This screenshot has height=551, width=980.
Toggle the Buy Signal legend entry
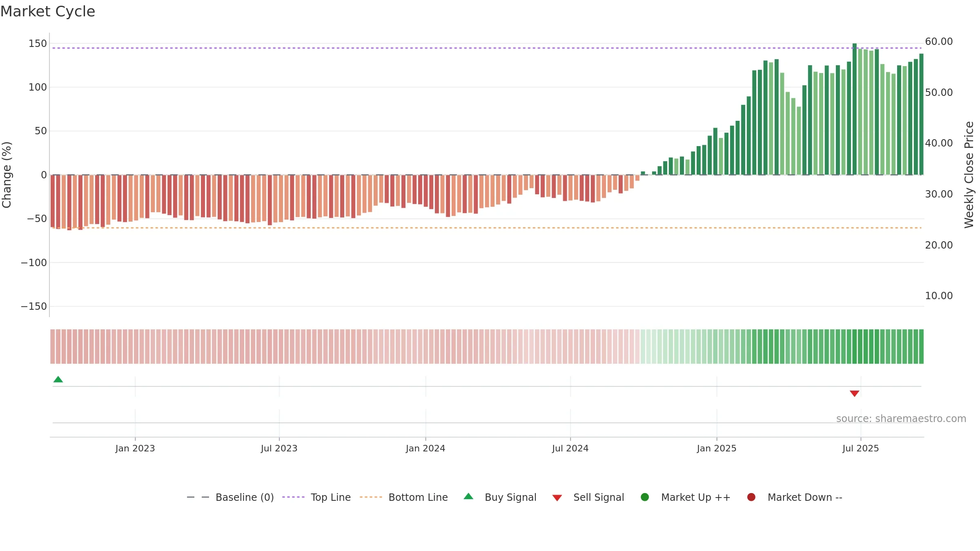point(500,497)
